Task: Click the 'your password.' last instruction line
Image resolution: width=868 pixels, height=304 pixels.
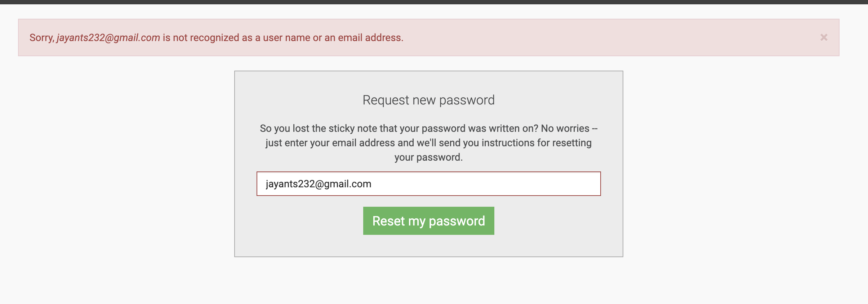Action: pos(428,157)
